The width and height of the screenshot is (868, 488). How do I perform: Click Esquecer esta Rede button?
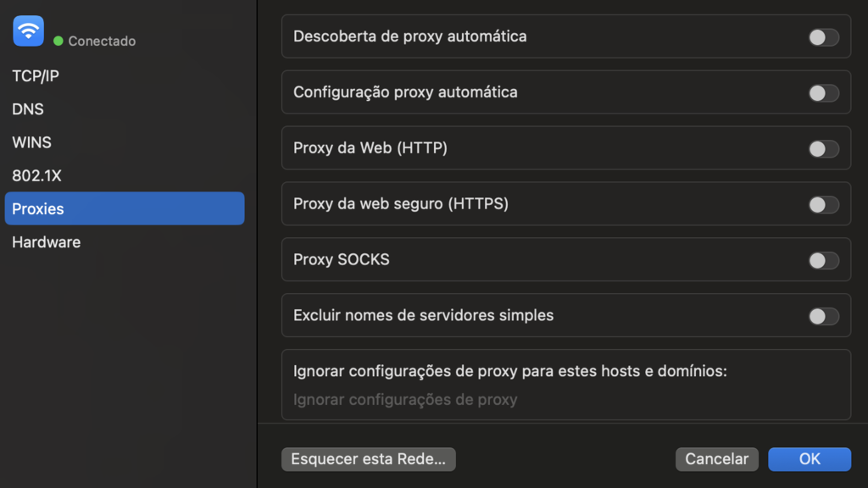[x=368, y=458]
